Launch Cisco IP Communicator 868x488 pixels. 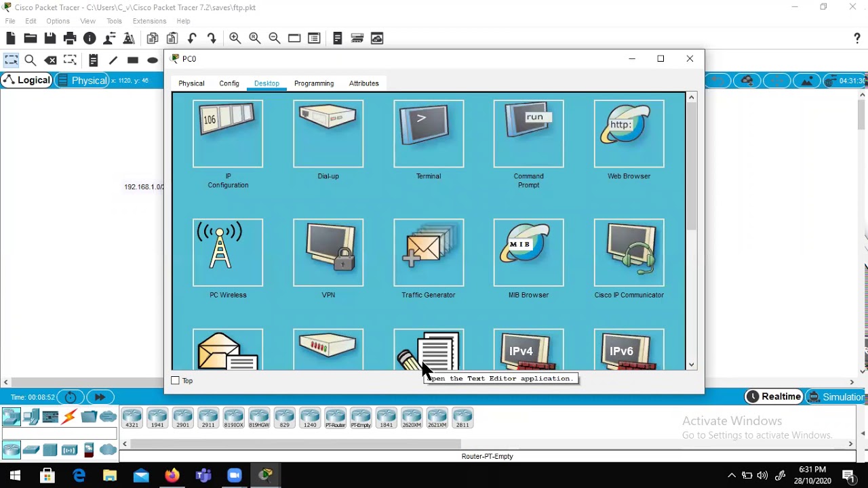pyautogui.click(x=629, y=252)
